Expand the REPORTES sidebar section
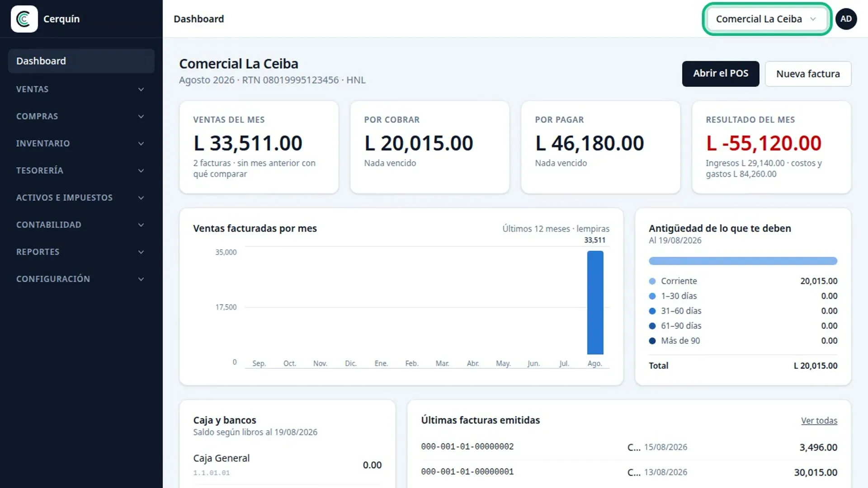 coord(81,252)
